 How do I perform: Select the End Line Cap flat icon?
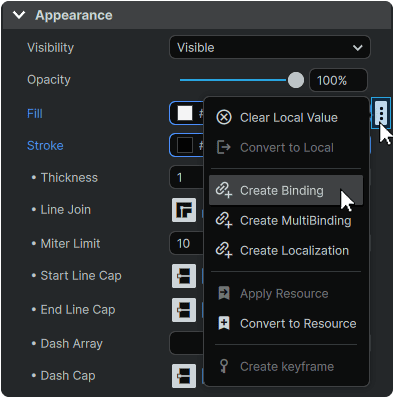[184, 310]
